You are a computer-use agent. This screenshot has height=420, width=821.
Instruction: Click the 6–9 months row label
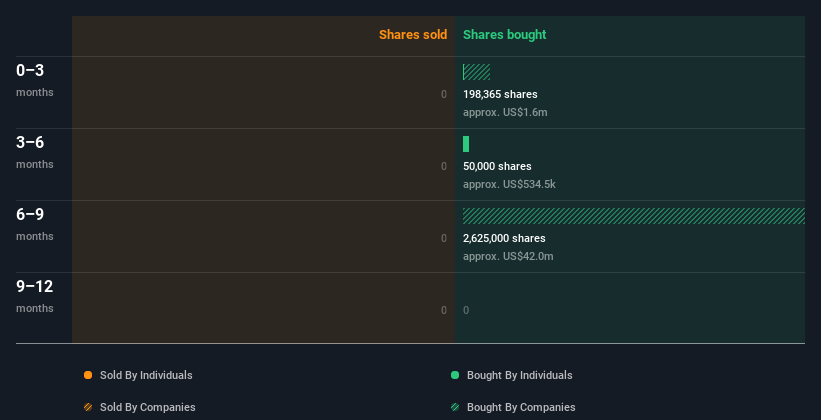35,224
